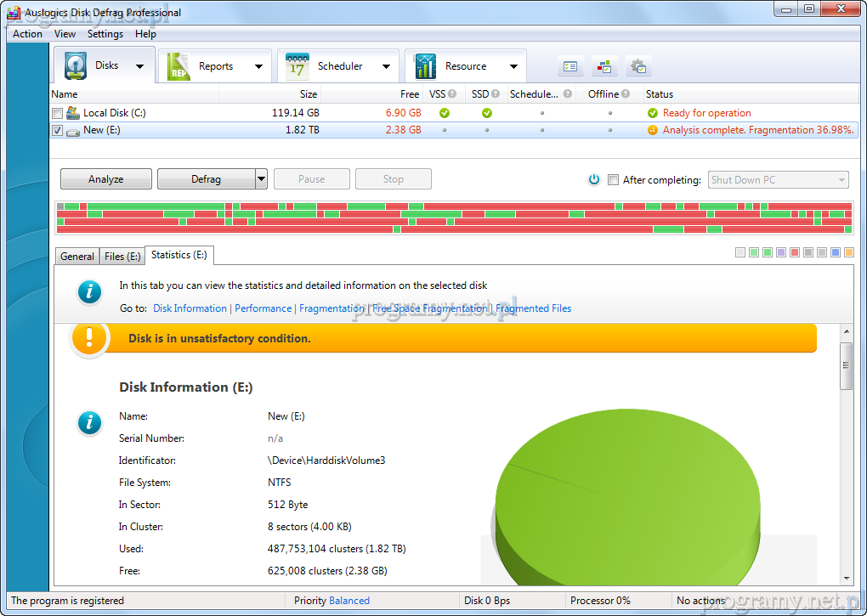Click the Disks hard drive icon
The image size is (867, 616).
click(76, 66)
